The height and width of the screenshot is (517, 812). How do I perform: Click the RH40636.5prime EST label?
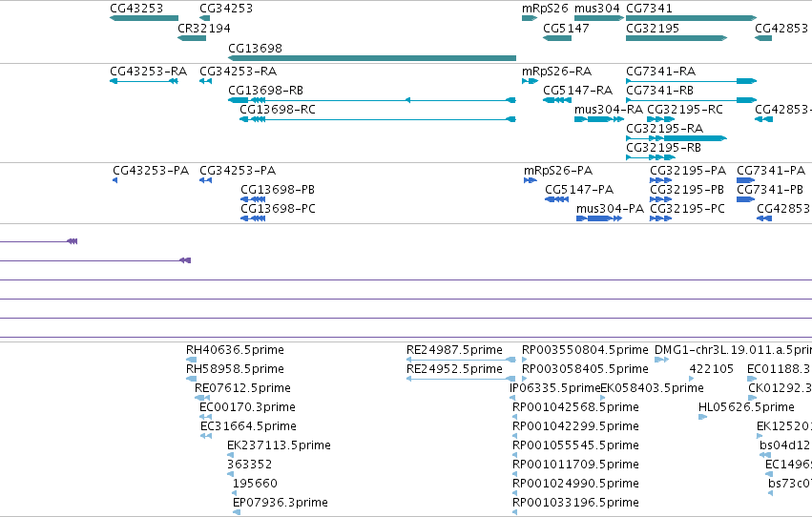pos(235,350)
